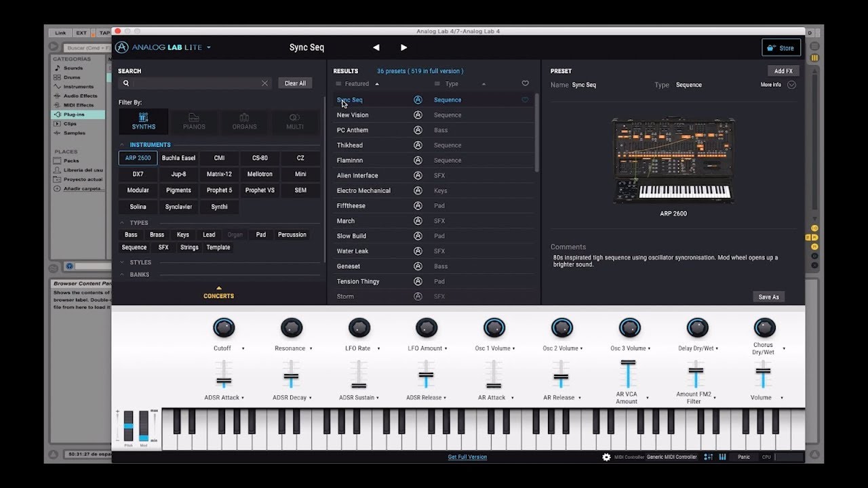Viewport: 868px width, 488px height.
Task: Switch to the Pianos filter tab
Action: 194,121
